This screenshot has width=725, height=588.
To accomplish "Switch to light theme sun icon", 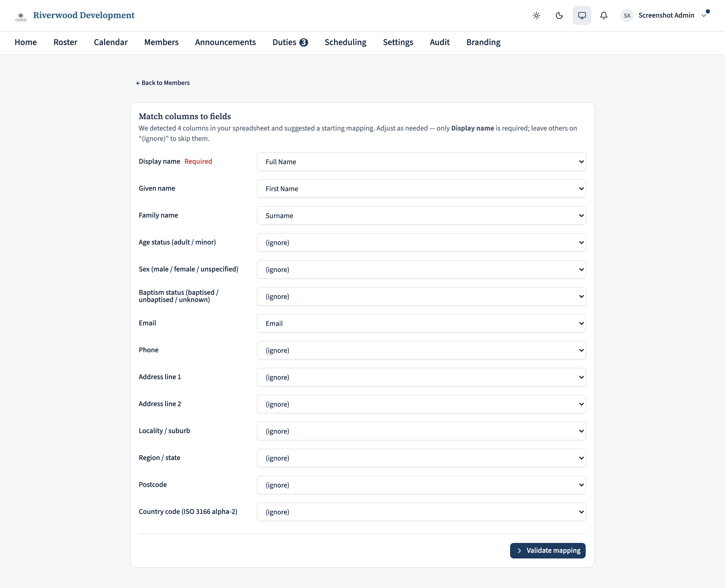I will [536, 16].
